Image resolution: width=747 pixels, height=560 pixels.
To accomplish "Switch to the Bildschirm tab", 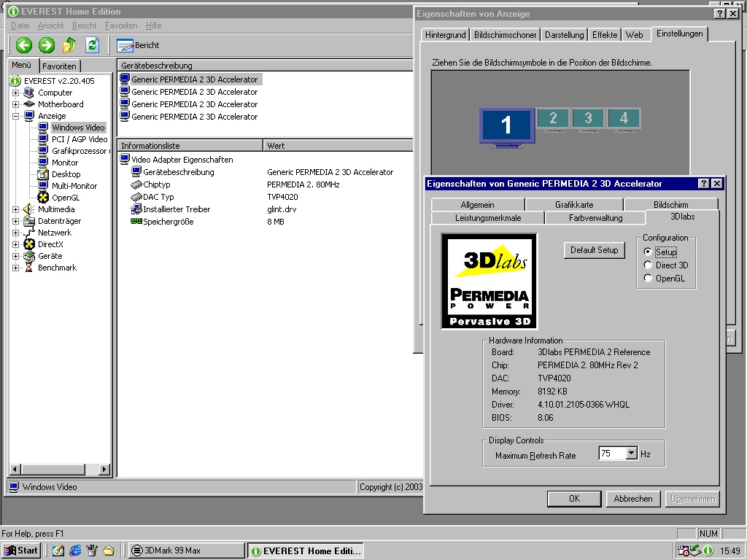I will (671, 205).
